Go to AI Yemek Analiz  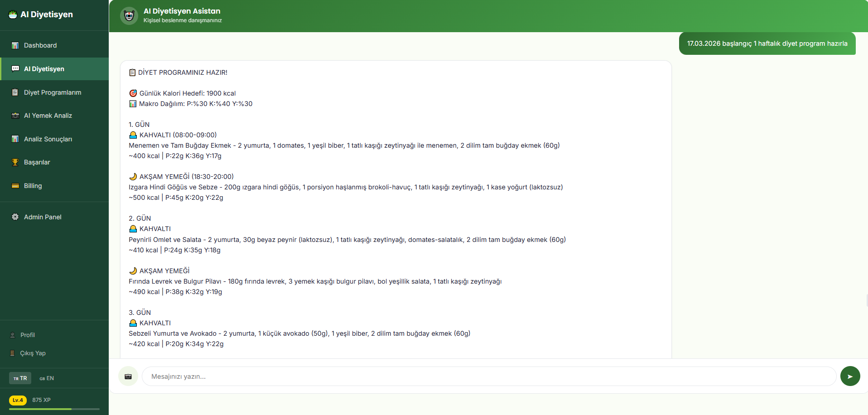click(54, 116)
